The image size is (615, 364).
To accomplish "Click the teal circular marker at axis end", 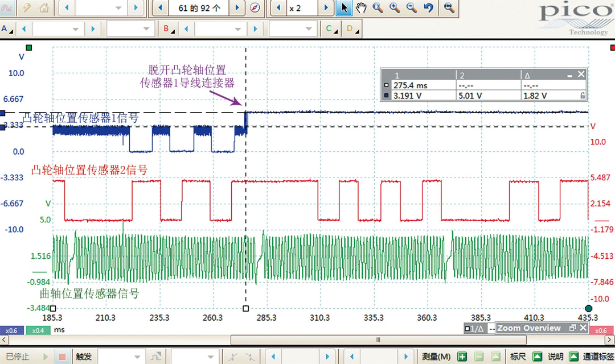I will pos(588,308).
